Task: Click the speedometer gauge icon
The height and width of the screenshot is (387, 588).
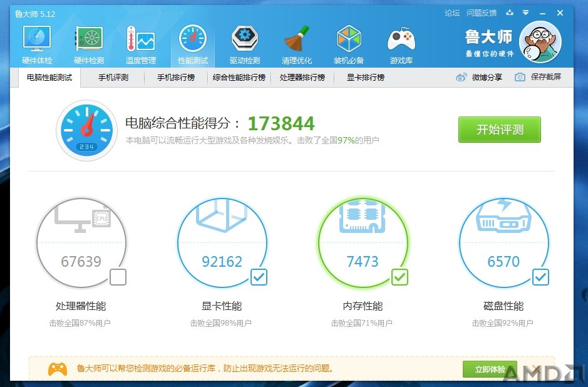Action: pos(86,130)
